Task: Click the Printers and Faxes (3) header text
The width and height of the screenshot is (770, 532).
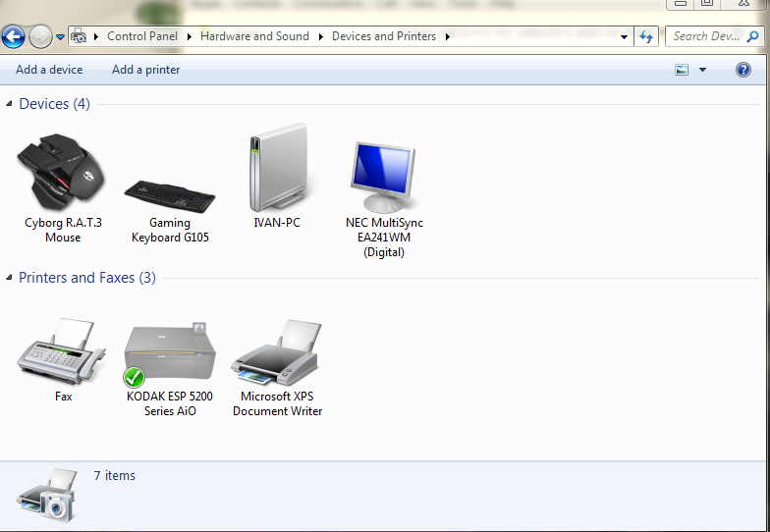Action: pos(87,278)
